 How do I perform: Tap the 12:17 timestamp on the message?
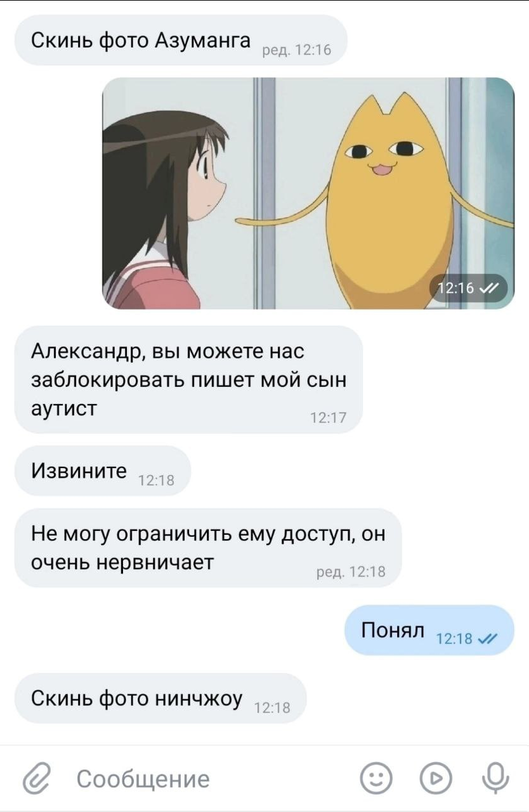tap(329, 417)
